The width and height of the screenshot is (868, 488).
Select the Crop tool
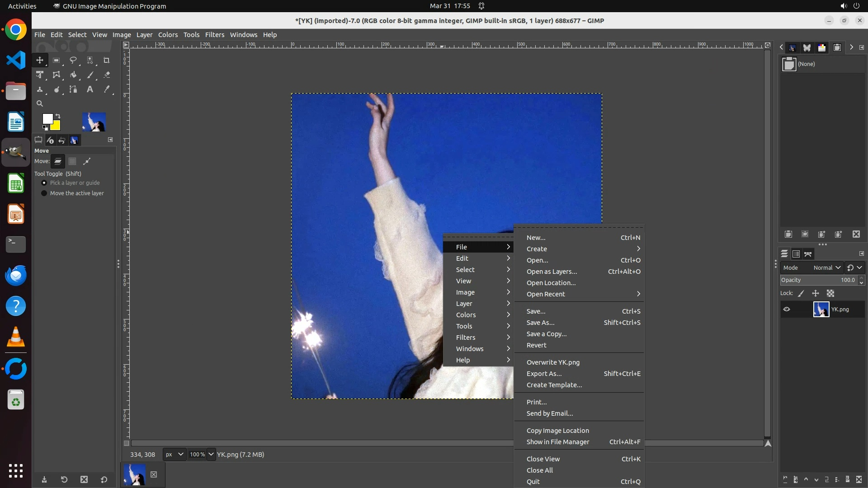(x=107, y=60)
